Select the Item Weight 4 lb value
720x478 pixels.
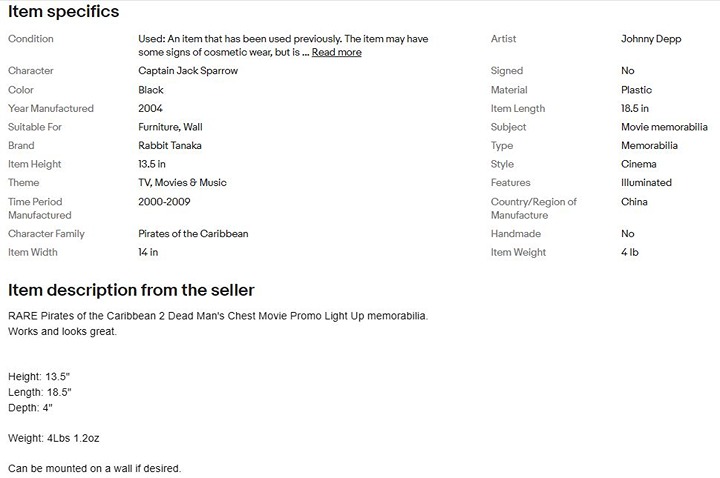[x=630, y=253]
